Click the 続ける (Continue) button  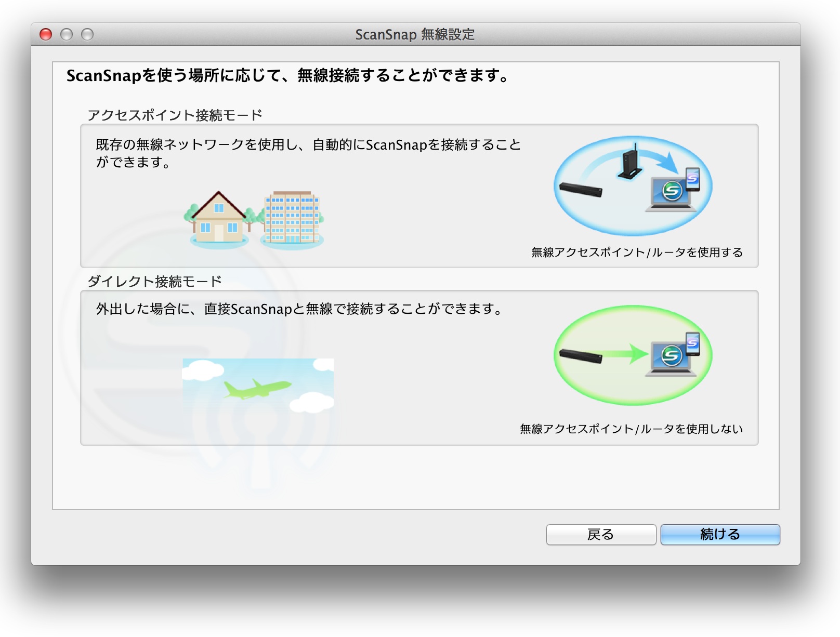pyautogui.click(x=720, y=534)
